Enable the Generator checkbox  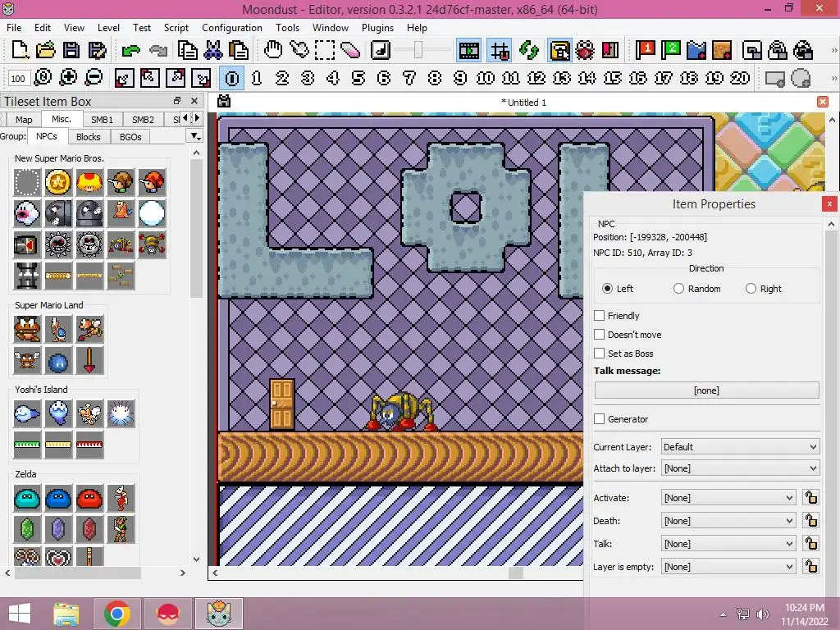click(x=600, y=419)
